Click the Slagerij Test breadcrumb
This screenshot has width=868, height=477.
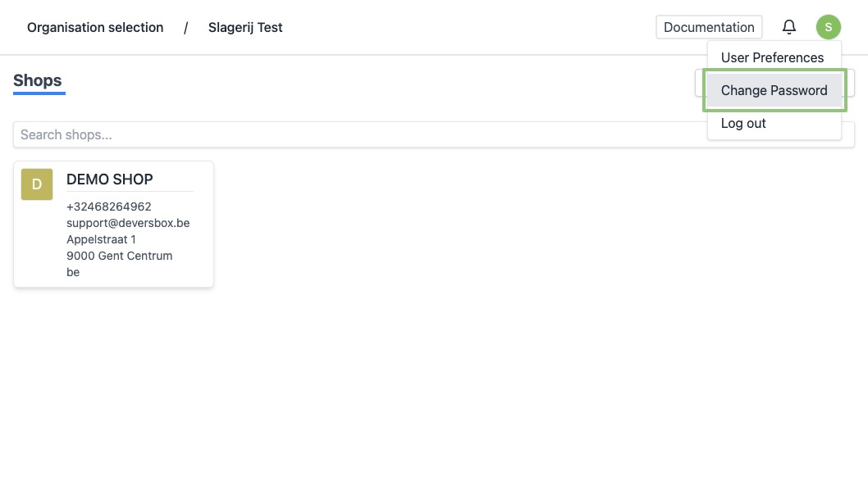pyautogui.click(x=245, y=27)
